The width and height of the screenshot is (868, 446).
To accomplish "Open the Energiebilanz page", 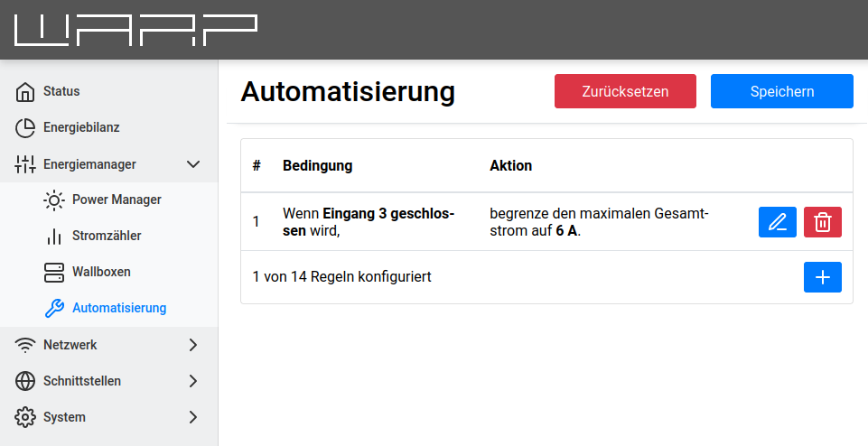I will pos(81,128).
